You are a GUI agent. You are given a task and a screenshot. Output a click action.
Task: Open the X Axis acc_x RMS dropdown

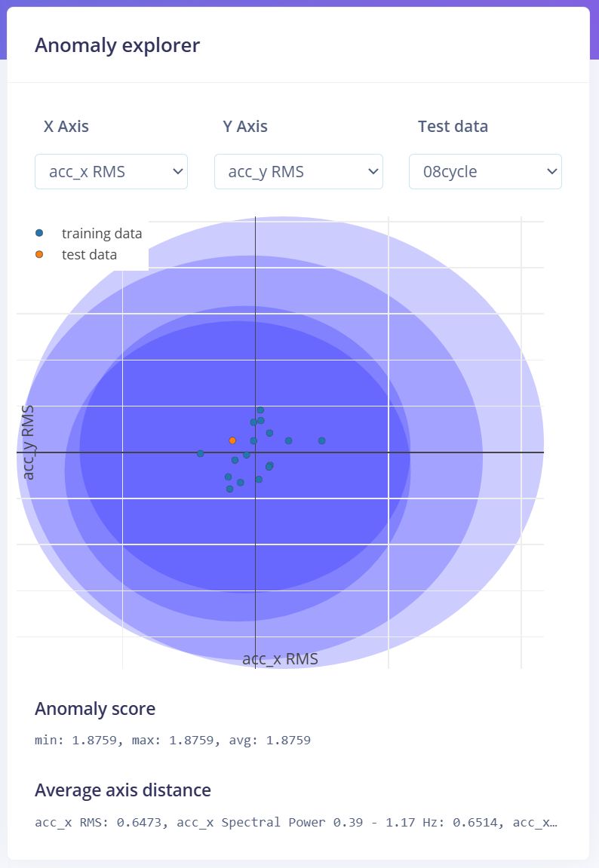[111, 172]
